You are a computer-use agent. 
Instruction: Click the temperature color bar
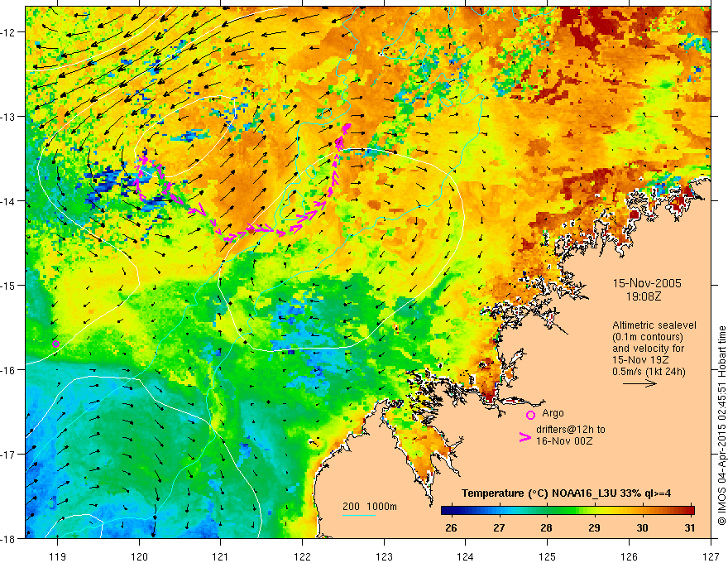(x=568, y=510)
